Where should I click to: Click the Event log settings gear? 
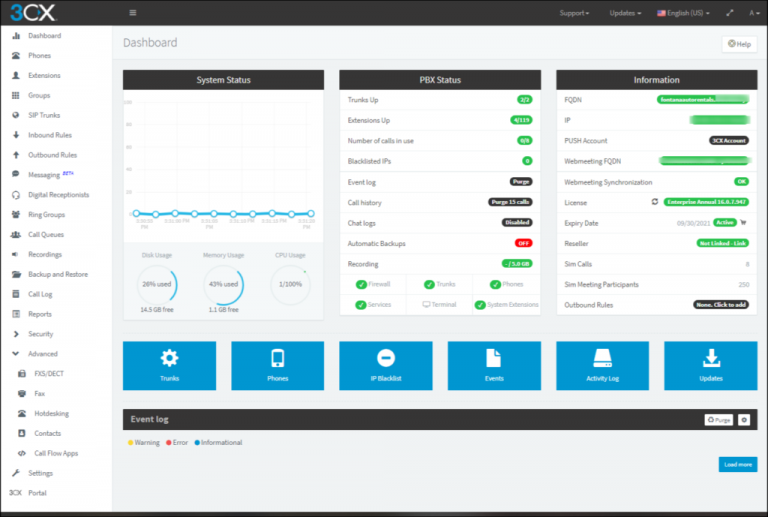tap(743, 420)
